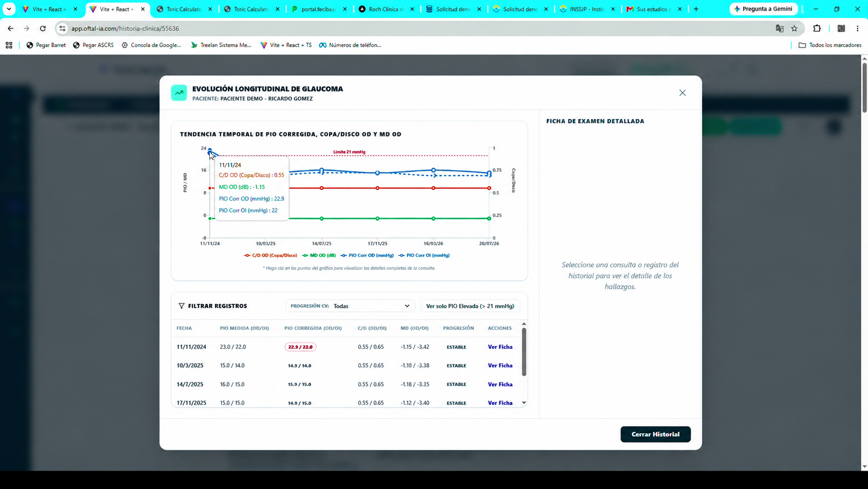
Task: Click the browser back arrow
Action: click(x=10, y=29)
